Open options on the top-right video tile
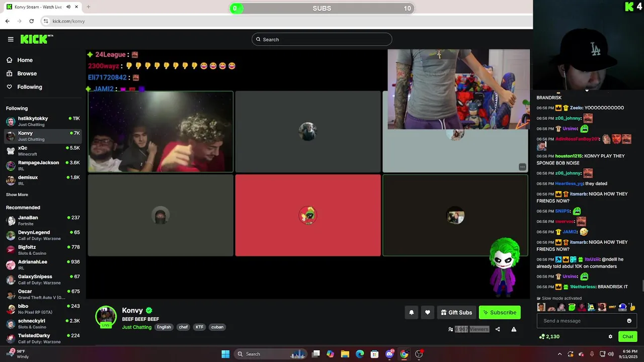The width and height of the screenshot is (644, 362). click(x=522, y=167)
